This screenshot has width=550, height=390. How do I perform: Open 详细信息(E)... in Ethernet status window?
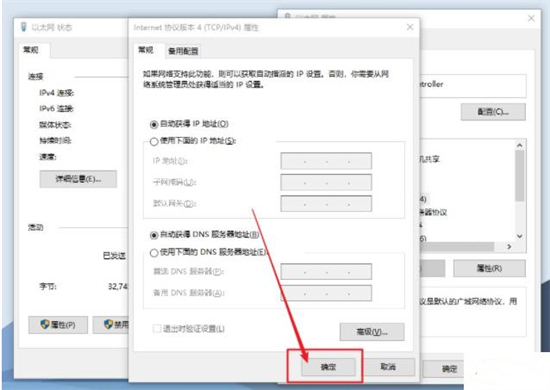[x=78, y=179]
